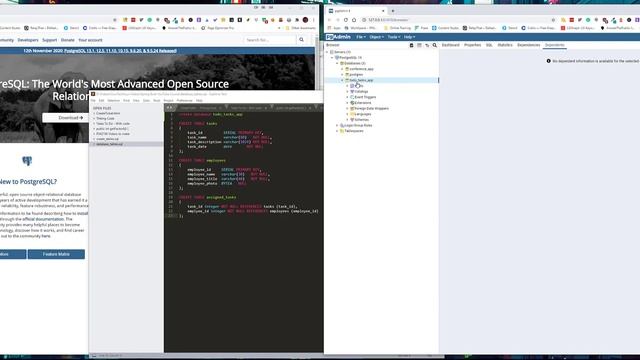Click the Search Objects magnifier in Browser toolbar
Image resolution: width=640 pixels, height=360 pixels.
point(435,45)
